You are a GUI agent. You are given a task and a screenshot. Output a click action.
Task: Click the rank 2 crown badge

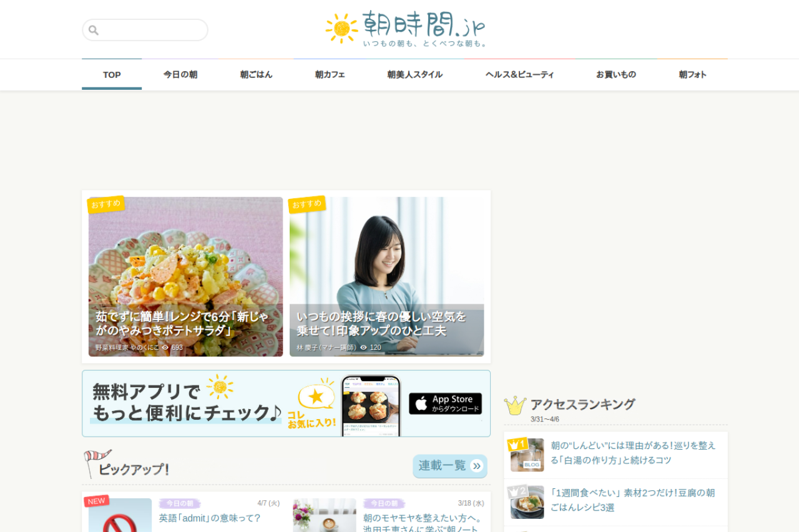click(517, 491)
